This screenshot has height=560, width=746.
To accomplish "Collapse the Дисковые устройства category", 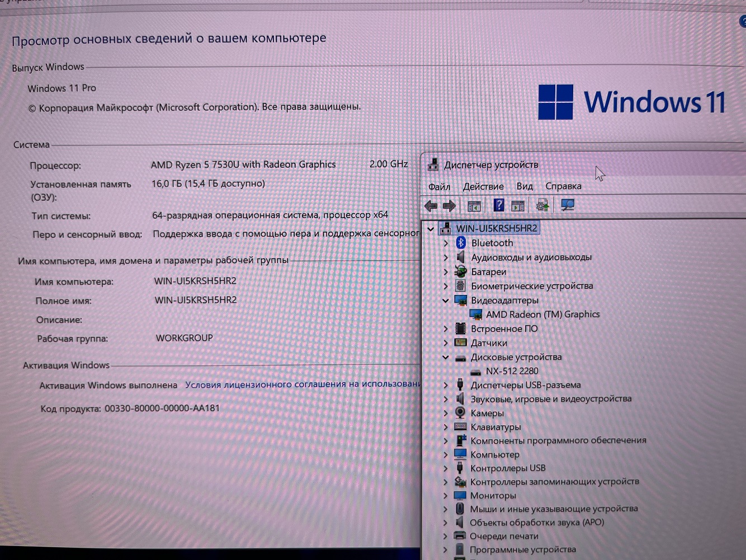I will coord(446,357).
